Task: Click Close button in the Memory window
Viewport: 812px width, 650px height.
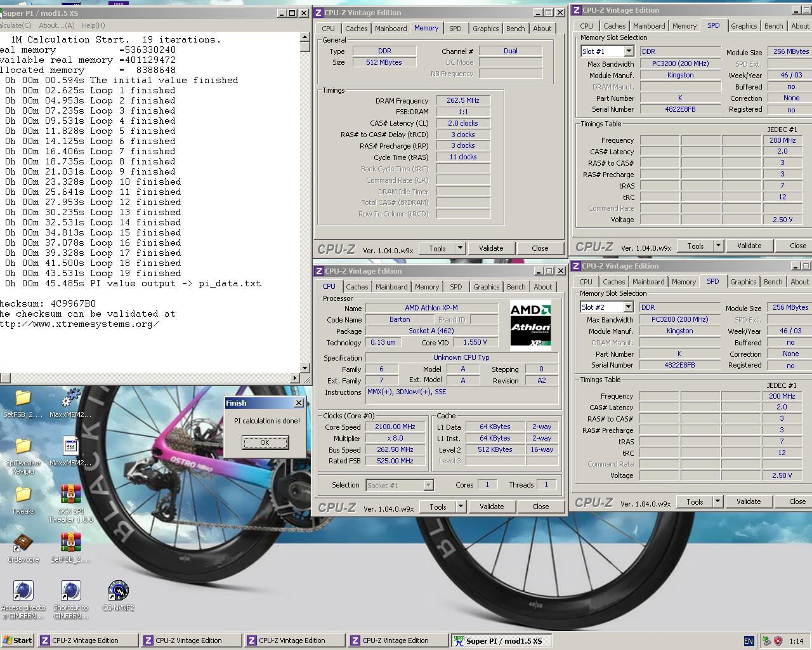Action: 540,248
